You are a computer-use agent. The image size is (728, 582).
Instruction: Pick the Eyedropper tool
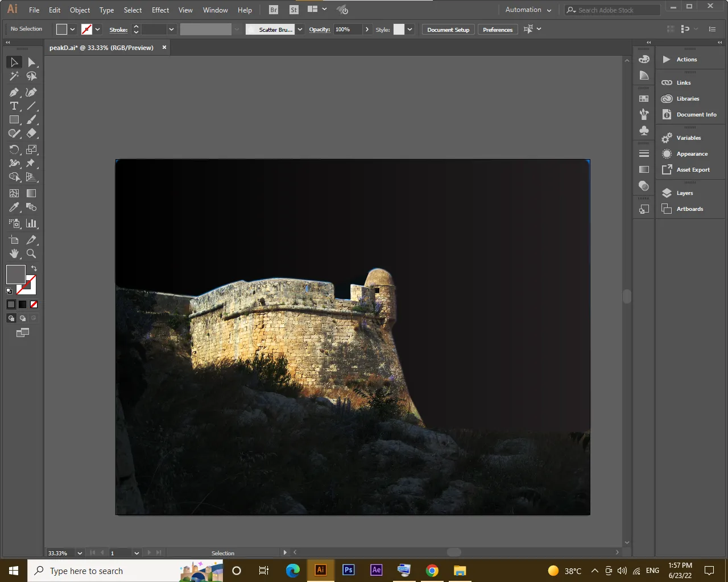(x=14, y=207)
